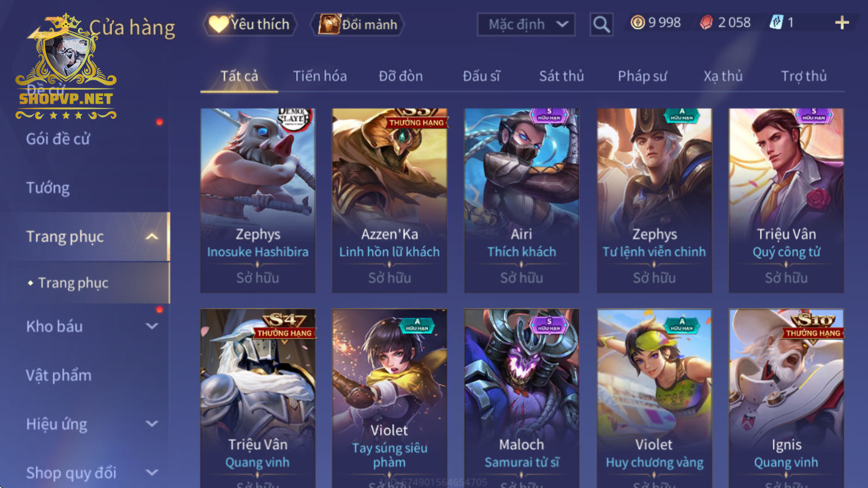
Task: Switch to the Pháp sư tab
Action: [x=642, y=76]
